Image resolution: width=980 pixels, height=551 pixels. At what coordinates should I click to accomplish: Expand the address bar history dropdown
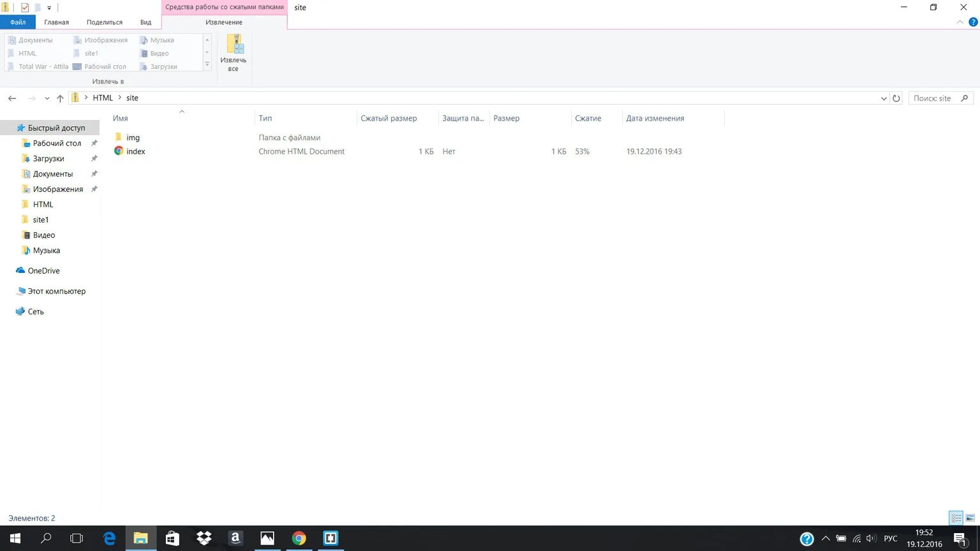[884, 98]
